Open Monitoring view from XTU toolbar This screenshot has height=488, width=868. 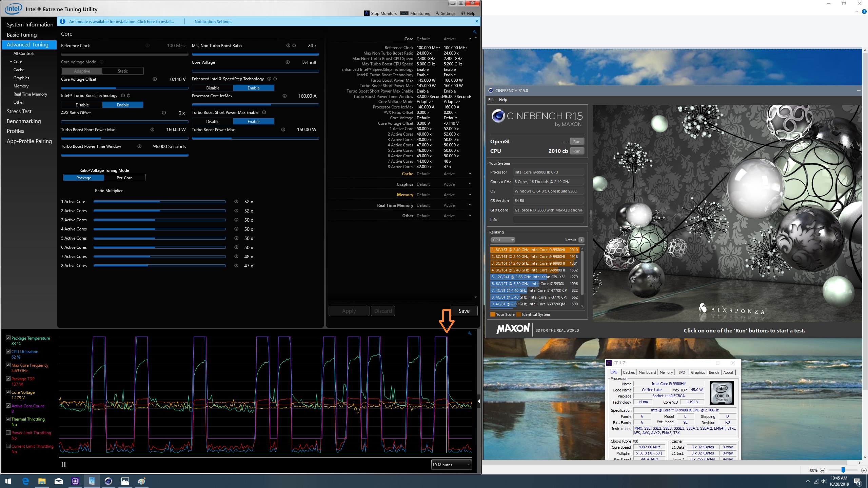(x=415, y=13)
